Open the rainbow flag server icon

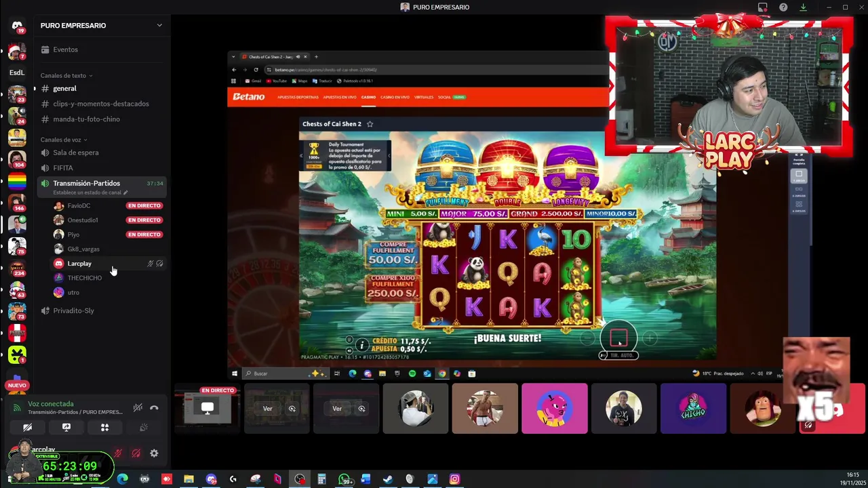pyautogui.click(x=17, y=182)
